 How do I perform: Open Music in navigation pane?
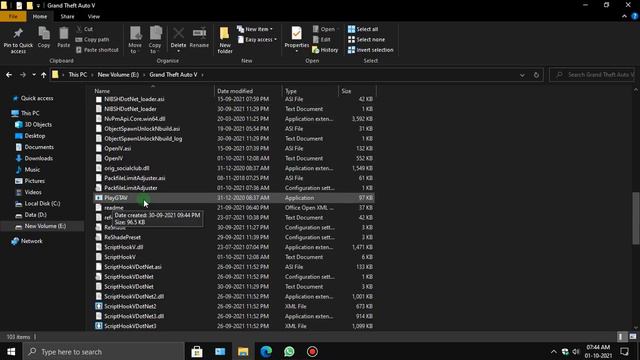[x=28, y=170]
